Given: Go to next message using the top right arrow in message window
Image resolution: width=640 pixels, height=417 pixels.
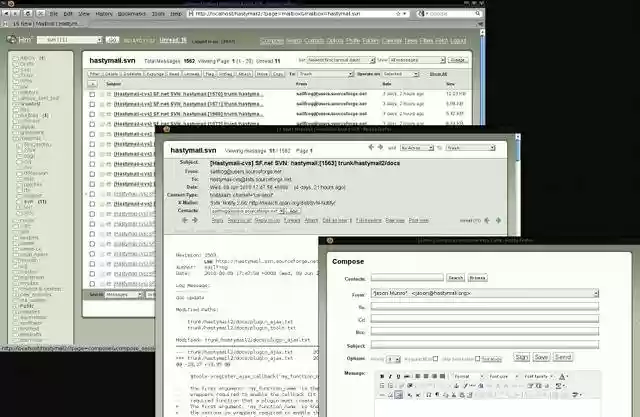Looking at the screenshot, I should [x=380, y=147].
